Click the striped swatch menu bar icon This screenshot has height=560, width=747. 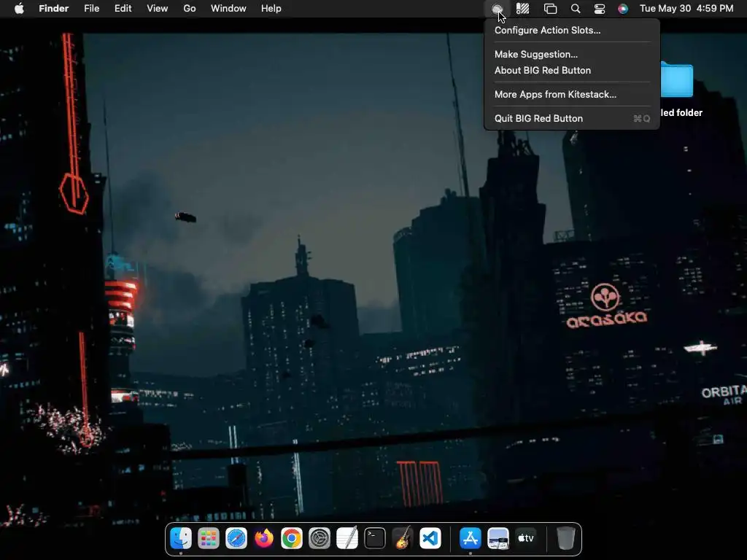(522, 9)
